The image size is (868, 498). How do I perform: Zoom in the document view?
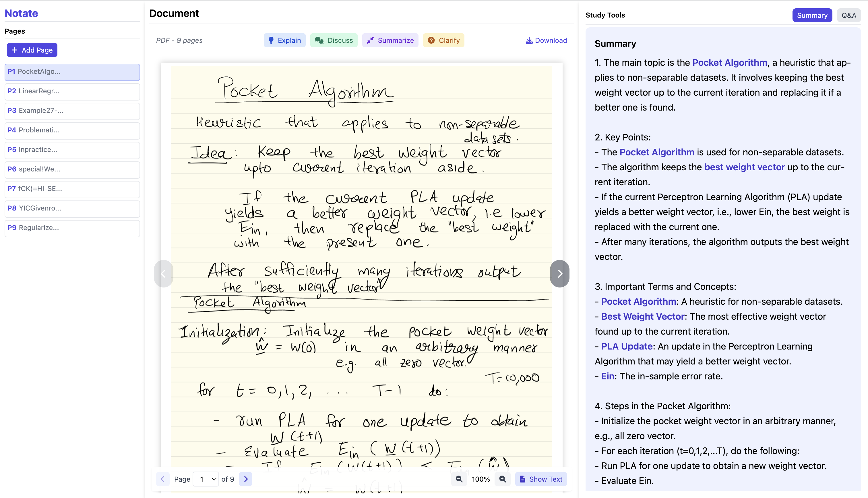pyautogui.click(x=502, y=479)
